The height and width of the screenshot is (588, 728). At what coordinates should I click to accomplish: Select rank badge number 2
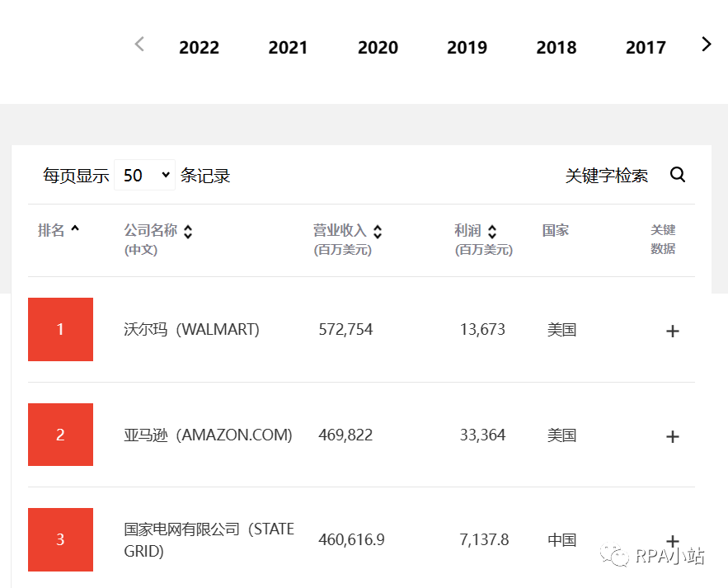coord(60,435)
